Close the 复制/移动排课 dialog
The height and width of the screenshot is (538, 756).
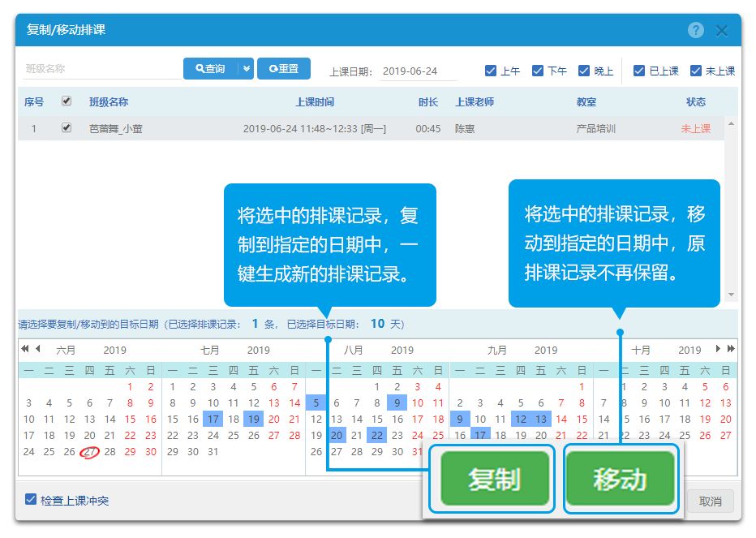(x=721, y=31)
